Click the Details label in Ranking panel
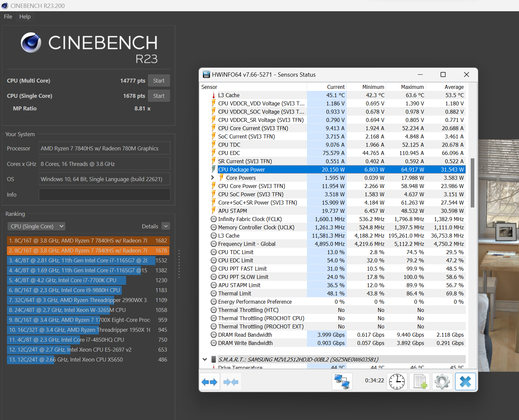The image size is (519, 420). point(150,226)
